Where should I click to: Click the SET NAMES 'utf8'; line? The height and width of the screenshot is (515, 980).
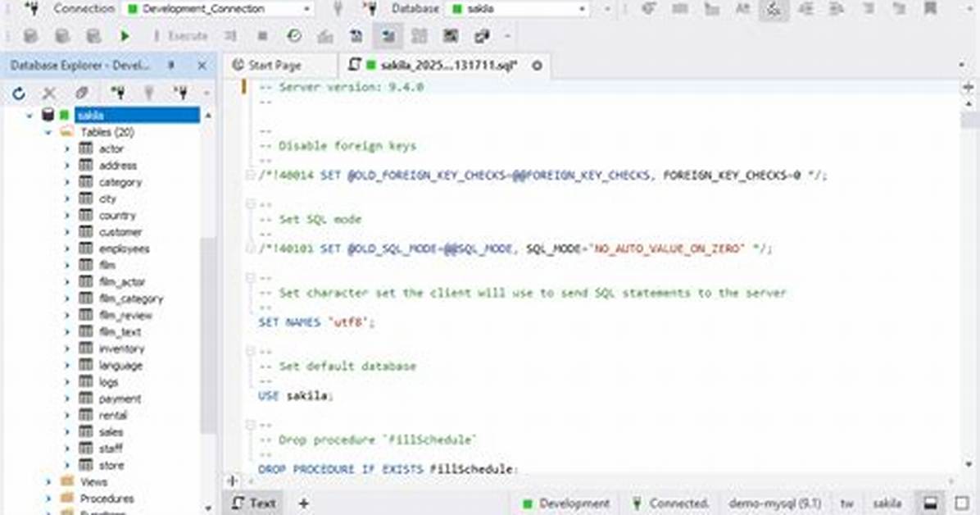click(316, 322)
